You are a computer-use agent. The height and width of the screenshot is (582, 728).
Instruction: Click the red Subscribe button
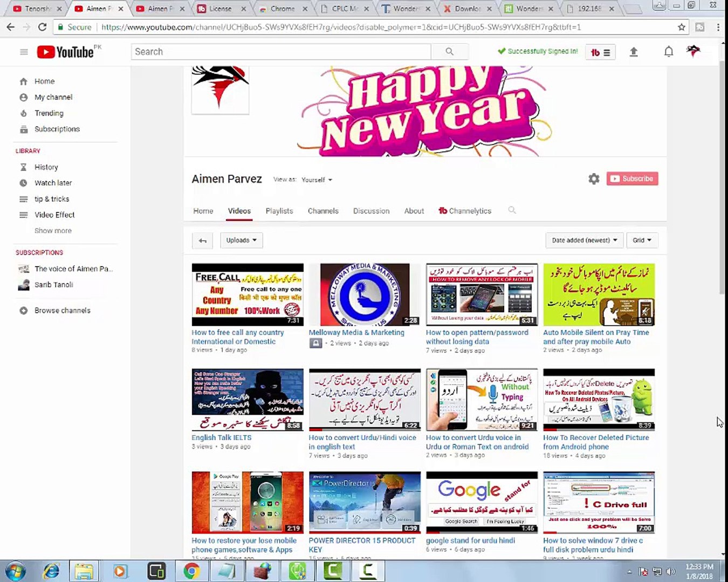pyautogui.click(x=632, y=179)
